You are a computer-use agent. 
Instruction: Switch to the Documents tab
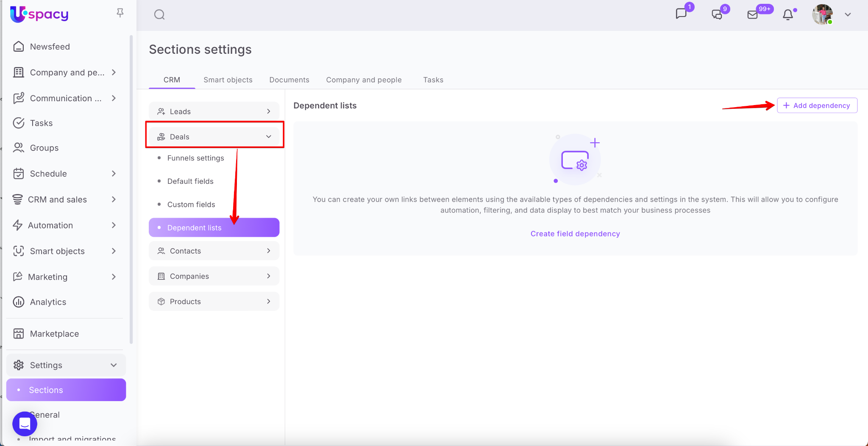click(x=289, y=80)
